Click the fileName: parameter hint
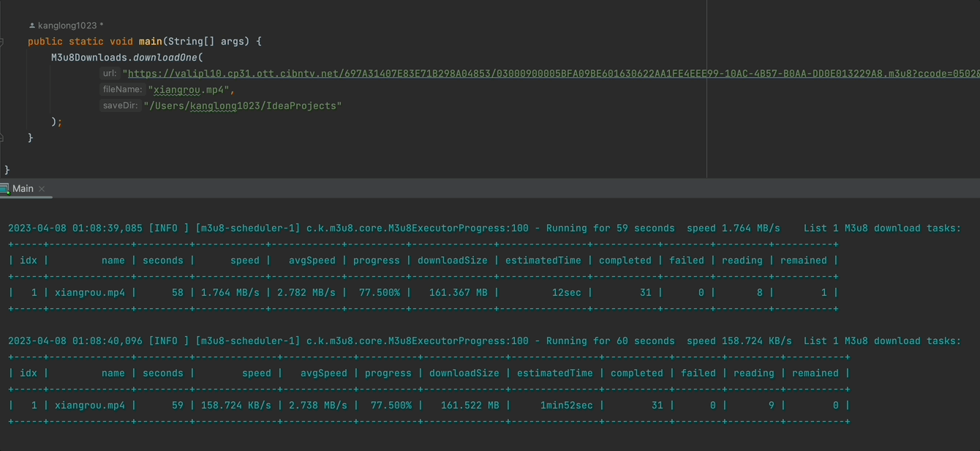This screenshot has height=451, width=980. tap(123, 89)
